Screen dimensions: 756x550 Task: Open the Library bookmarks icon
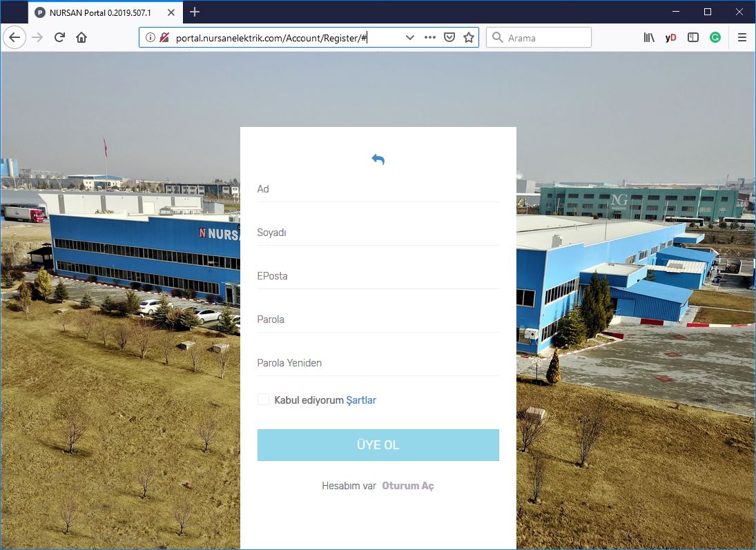click(649, 37)
